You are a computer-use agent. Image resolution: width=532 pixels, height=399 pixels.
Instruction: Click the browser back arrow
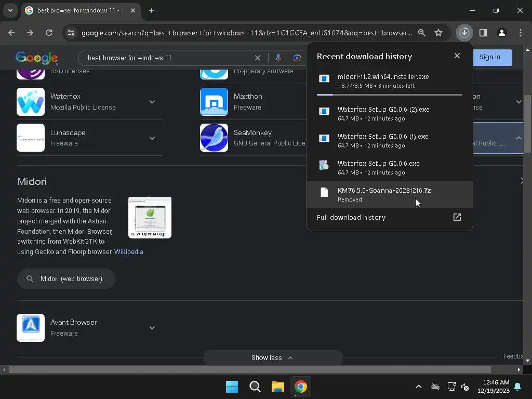(x=11, y=33)
